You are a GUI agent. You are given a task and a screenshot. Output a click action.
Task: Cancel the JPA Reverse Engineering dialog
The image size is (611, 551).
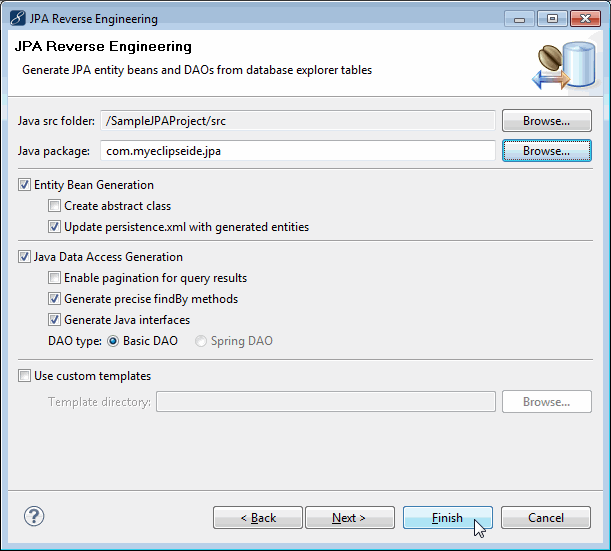(545, 518)
